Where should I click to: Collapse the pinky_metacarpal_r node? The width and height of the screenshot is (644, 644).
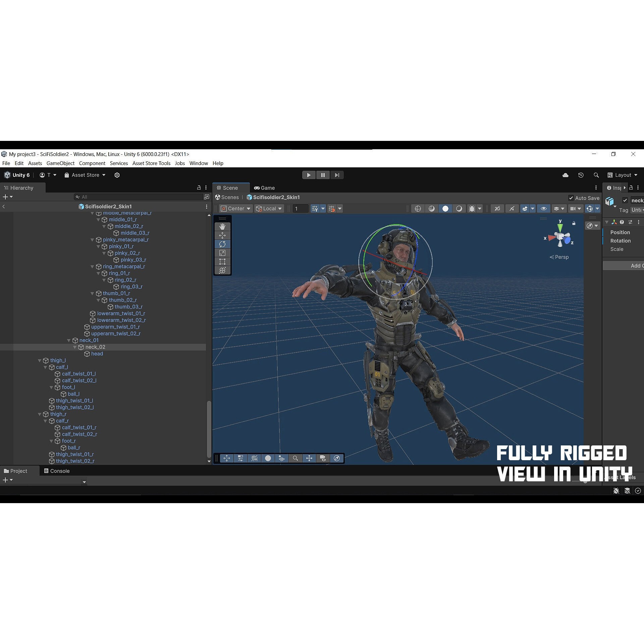click(x=92, y=240)
